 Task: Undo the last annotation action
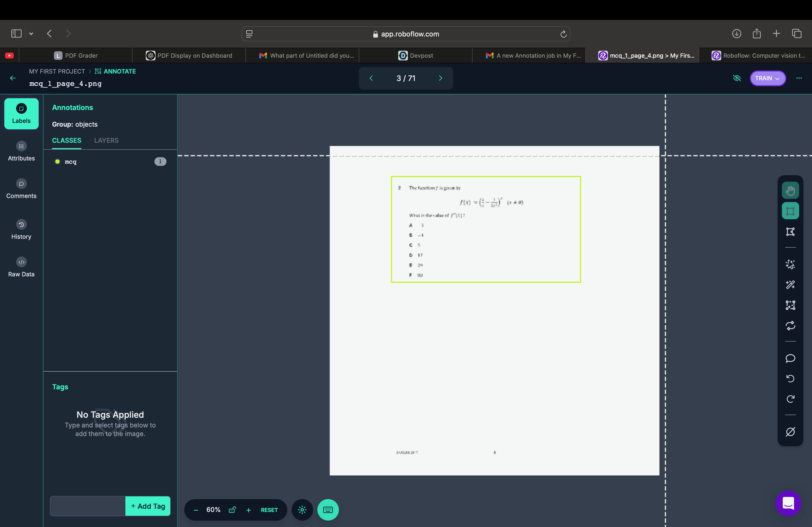[x=790, y=378]
